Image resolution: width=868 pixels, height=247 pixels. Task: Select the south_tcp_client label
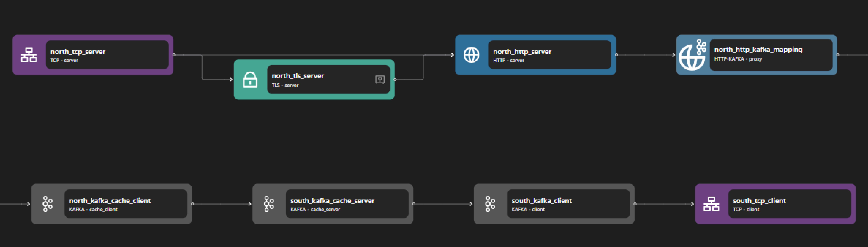click(x=759, y=201)
